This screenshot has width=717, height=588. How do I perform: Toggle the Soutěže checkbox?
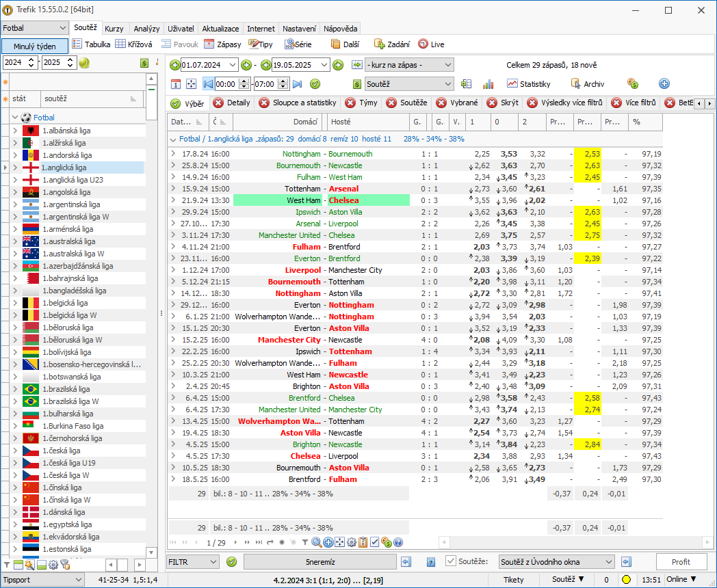(451, 561)
